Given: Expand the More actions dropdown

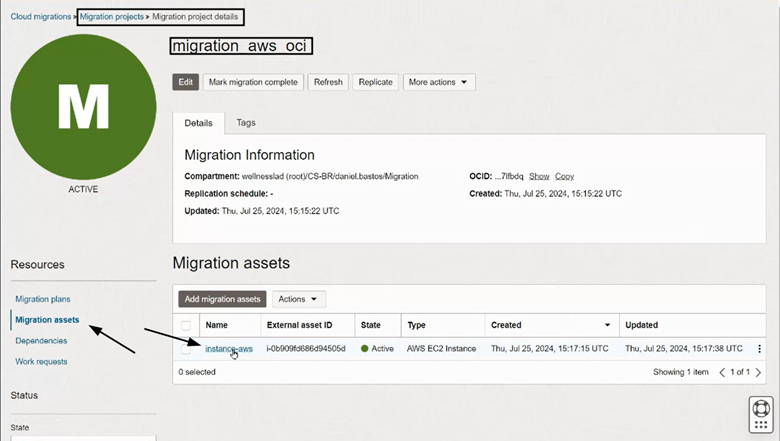Looking at the screenshot, I should coord(439,82).
